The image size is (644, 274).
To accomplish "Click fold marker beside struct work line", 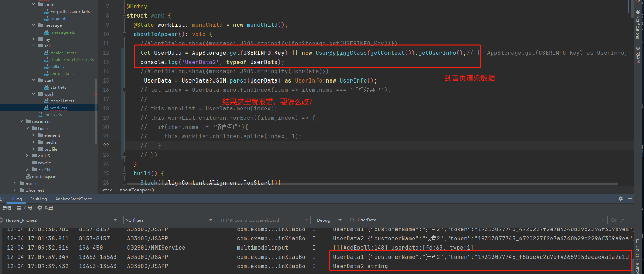I will pyautogui.click(x=124, y=16).
